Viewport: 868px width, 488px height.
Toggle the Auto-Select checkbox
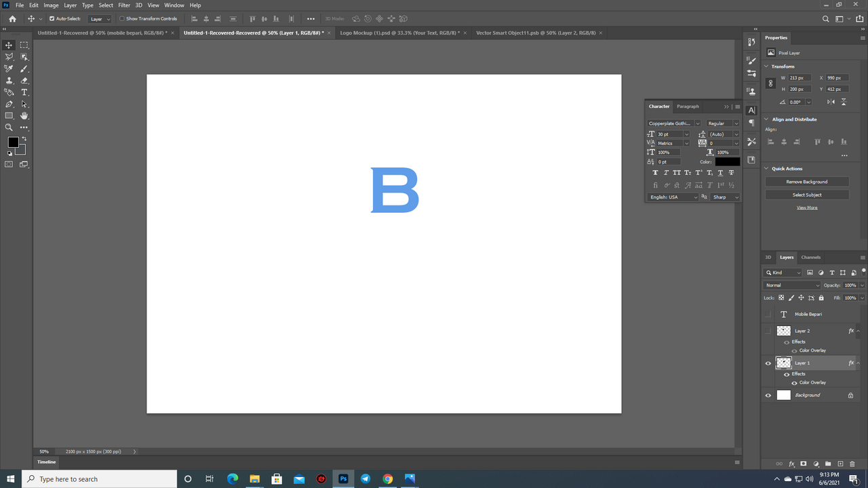[52, 19]
